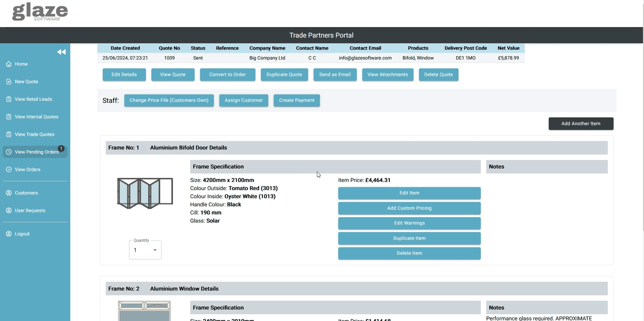
Task: Click the View Attachments button
Action: 388,74
